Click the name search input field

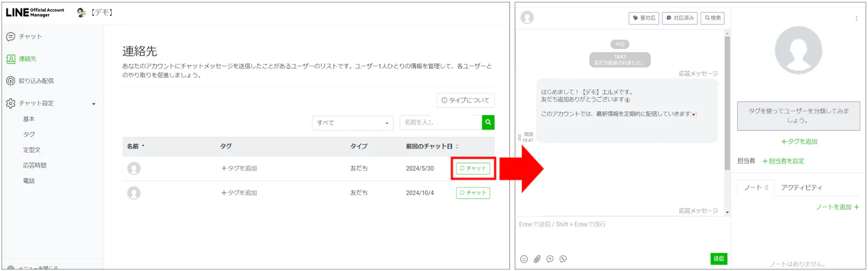(441, 122)
